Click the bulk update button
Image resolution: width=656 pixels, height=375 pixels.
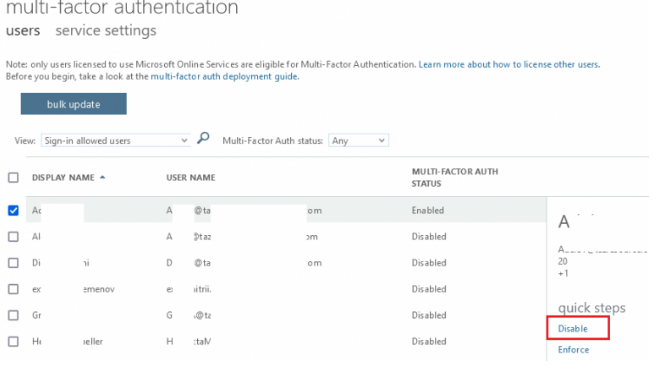74,104
